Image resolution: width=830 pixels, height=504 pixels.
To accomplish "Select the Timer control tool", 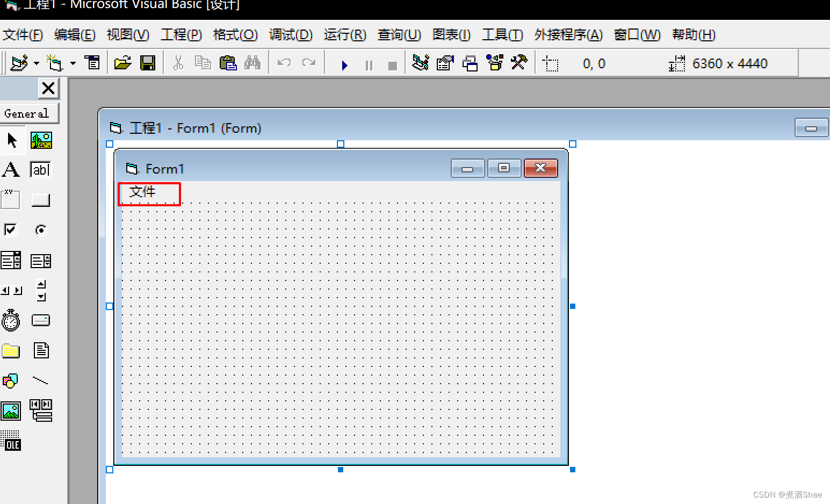I will (x=11, y=320).
